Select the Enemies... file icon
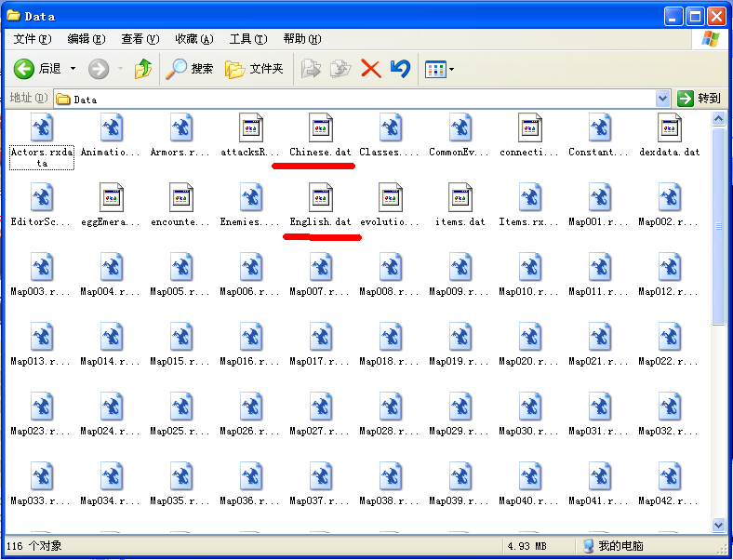Image resolution: width=733 pixels, height=560 pixels. [251, 197]
